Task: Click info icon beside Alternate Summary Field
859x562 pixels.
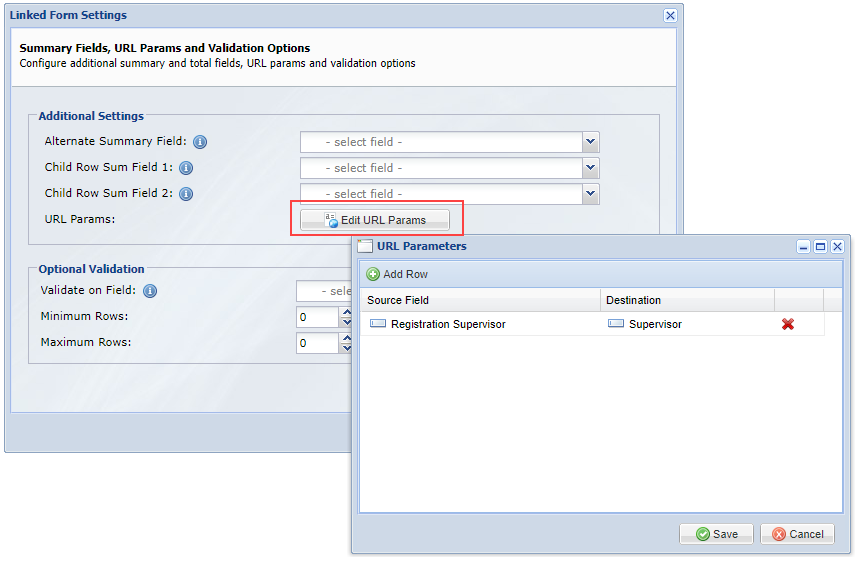Action: click(200, 142)
